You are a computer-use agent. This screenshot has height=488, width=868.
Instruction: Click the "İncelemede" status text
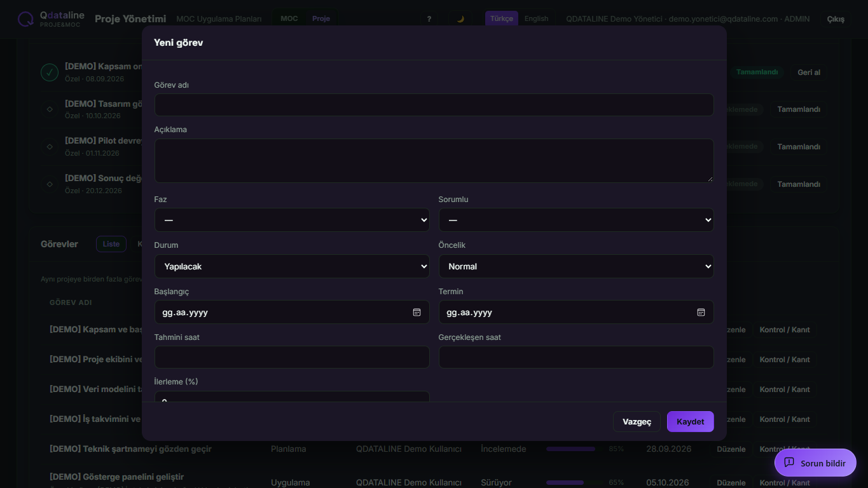pyautogui.click(x=504, y=449)
